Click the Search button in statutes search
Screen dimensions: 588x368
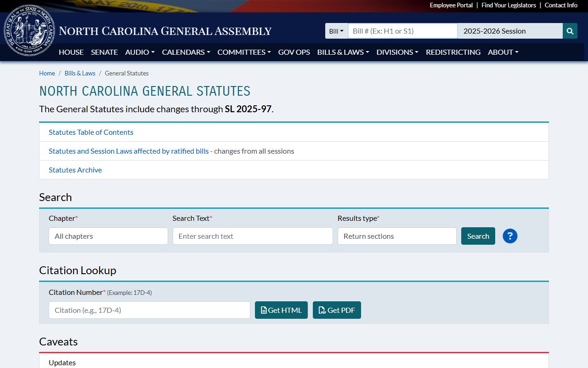(x=478, y=236)
